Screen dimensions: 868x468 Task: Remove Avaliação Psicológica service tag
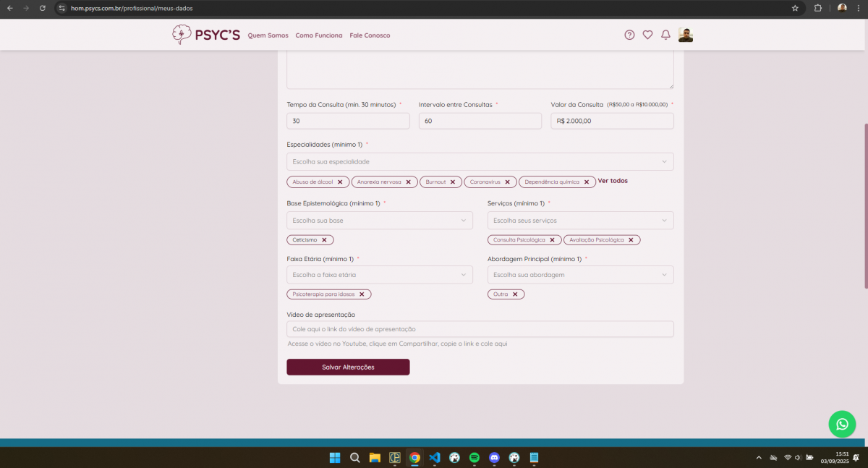(631, 240)
